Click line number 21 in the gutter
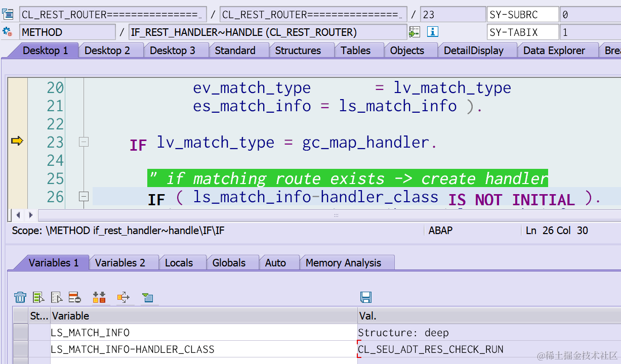Viewport: 621px width, 364px height. pyautogui.click(x=55, y=106)
